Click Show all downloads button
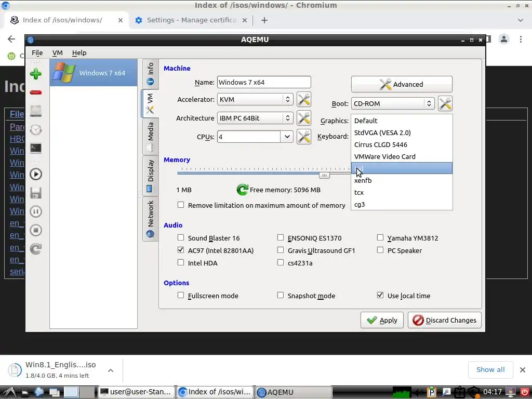The height and width of the screenshot is (399, 532). tap(490, 369)
